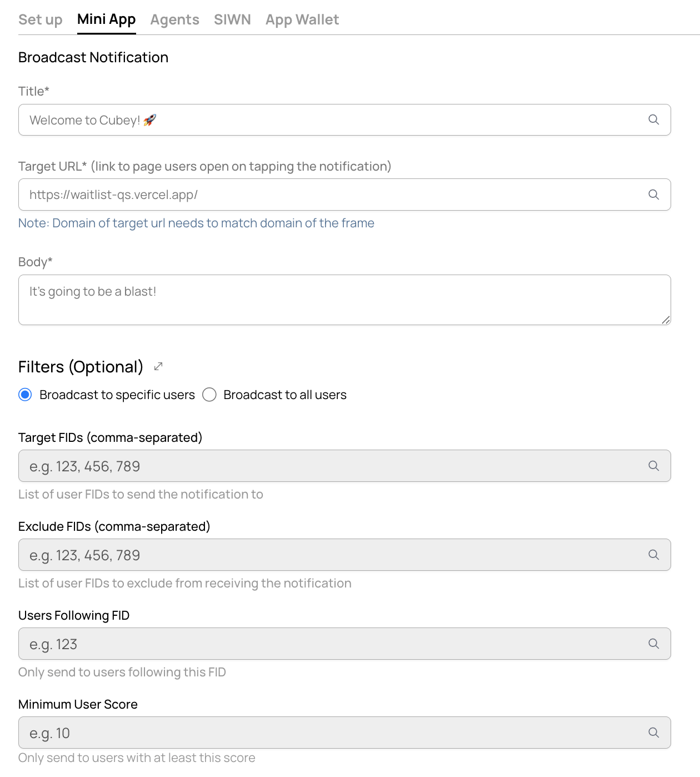Viewport: 700px width, 777px height.
Task: Click the search icon in the Target URL field
Action: [653, 195]
